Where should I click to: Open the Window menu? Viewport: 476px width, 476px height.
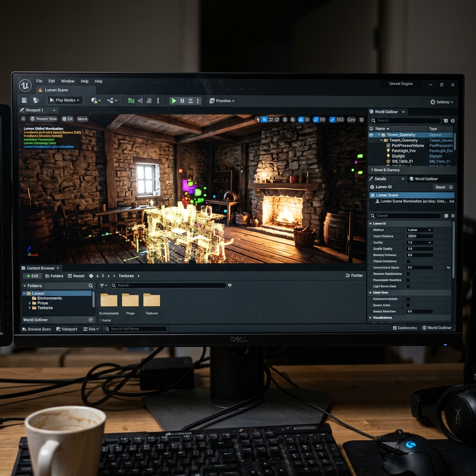pyautogui.click(x=67, y=81)
